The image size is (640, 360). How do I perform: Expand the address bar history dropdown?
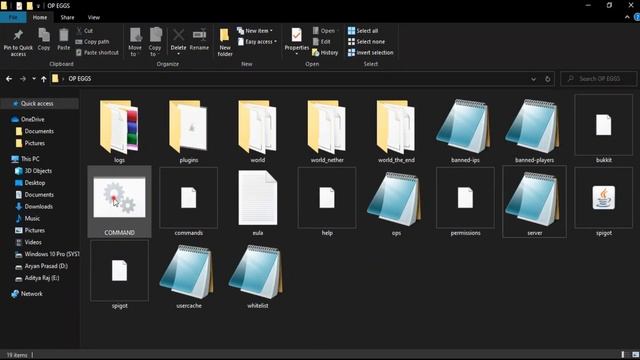533,79
